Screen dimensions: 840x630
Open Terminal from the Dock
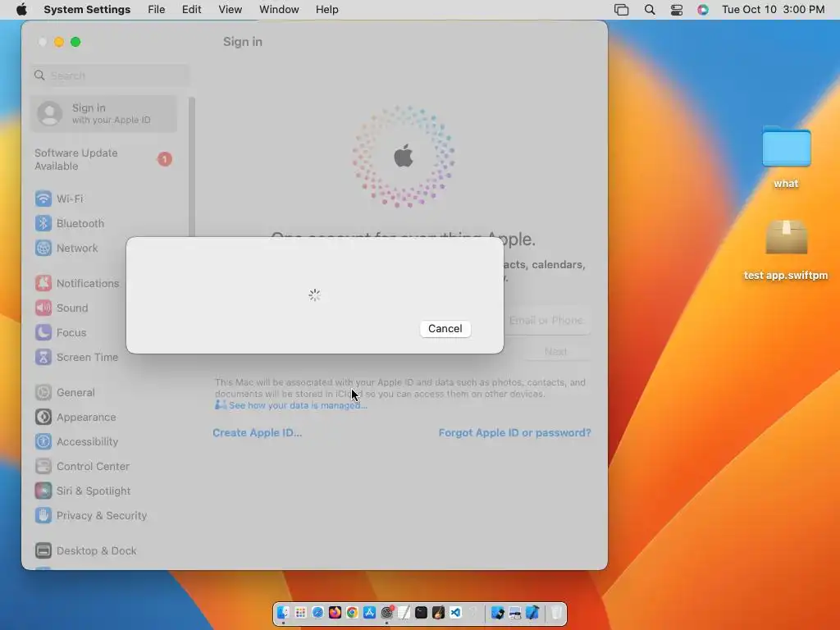[x=421, y=612]
